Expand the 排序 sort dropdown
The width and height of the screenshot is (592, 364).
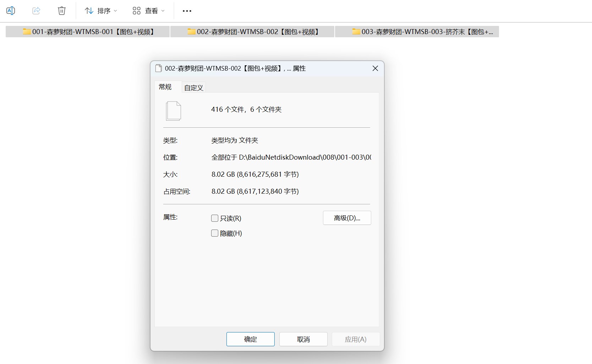101,11
